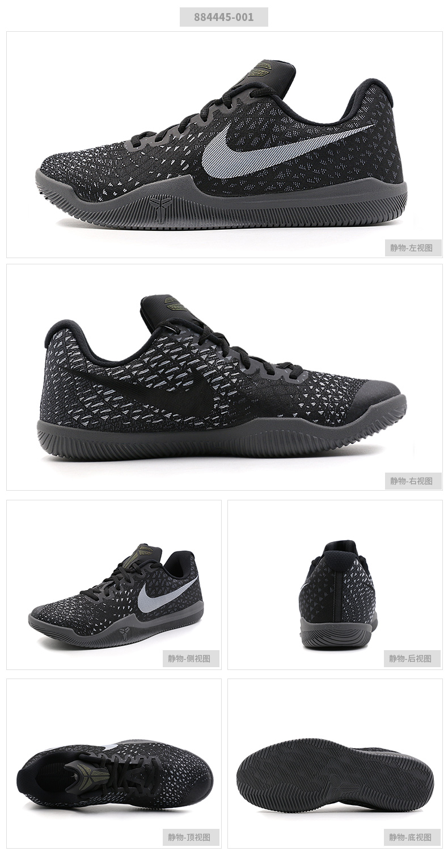Open the side view shoe photo
The height and width of the screenshot is (868, 448).
[114, 584]
